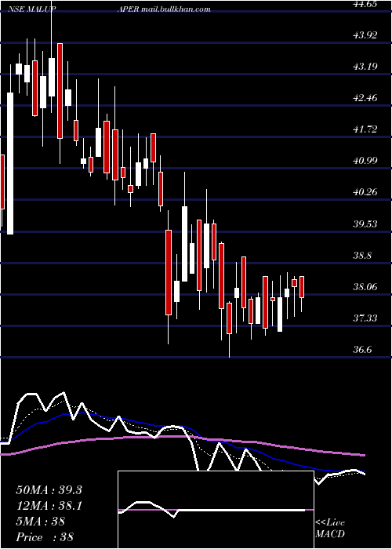Click the 12MA : 38.1 value
392x549 pixels.
click(49, 506)
